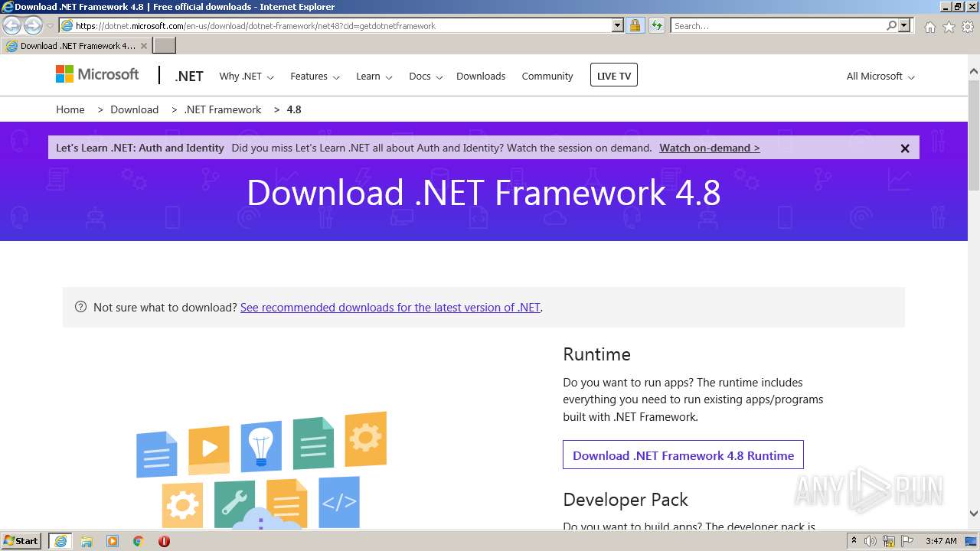Expand the Docs menu
The width and height of the screenshot is (980, 551).
click(426, 77)
